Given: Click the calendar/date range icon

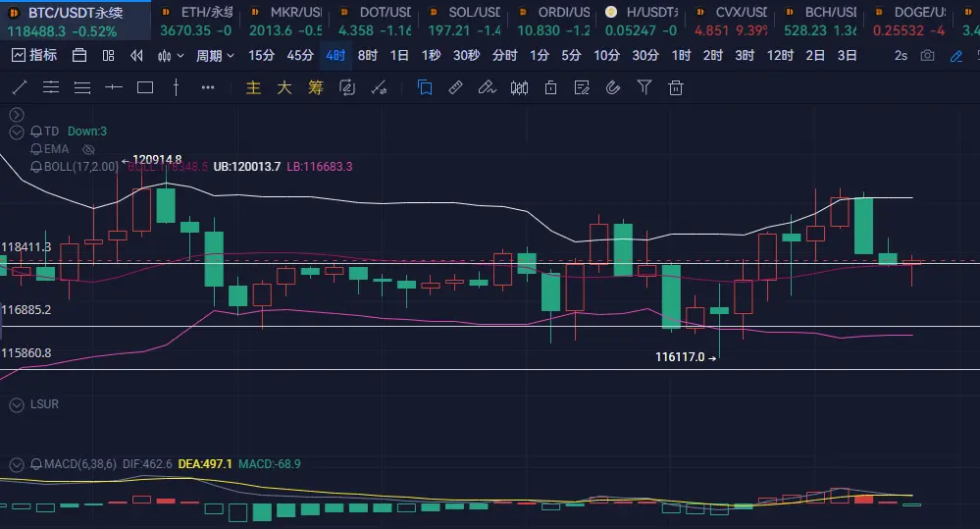Looking at the screenshot, I should coord(79,56).
